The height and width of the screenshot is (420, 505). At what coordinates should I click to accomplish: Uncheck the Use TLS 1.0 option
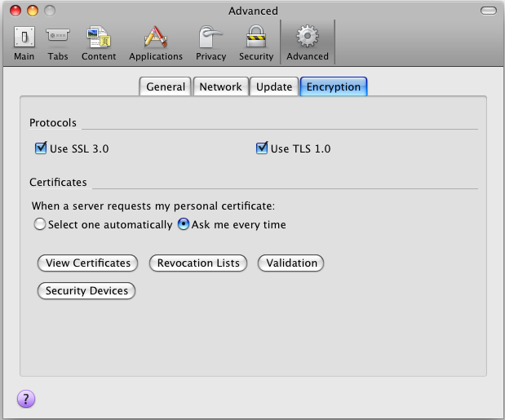pos(262,148)
